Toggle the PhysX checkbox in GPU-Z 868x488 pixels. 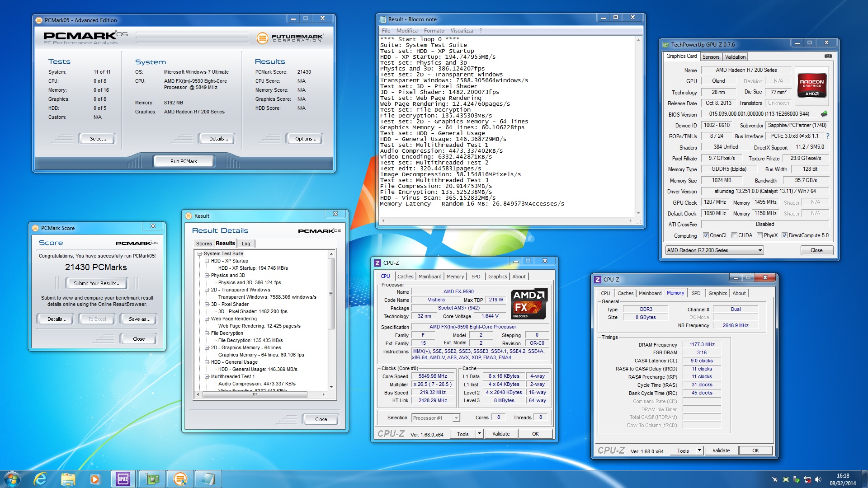tap(760, 235)
